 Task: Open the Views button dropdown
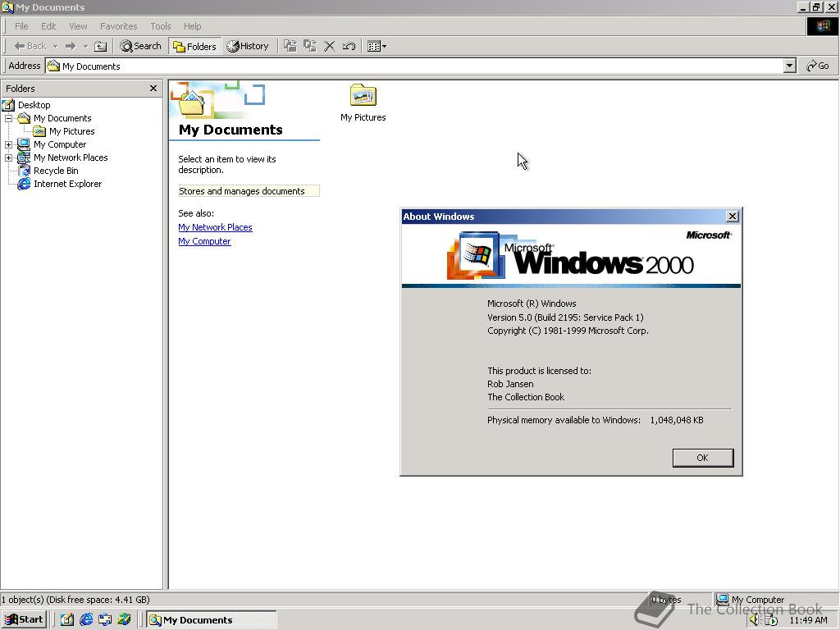click(x=377, y=46)
